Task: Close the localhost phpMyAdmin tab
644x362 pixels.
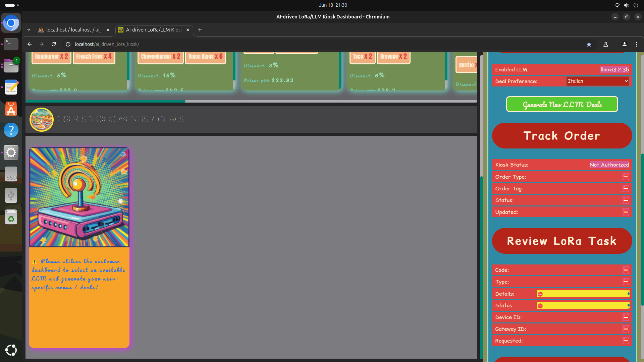Action: [x=108, y=30]
